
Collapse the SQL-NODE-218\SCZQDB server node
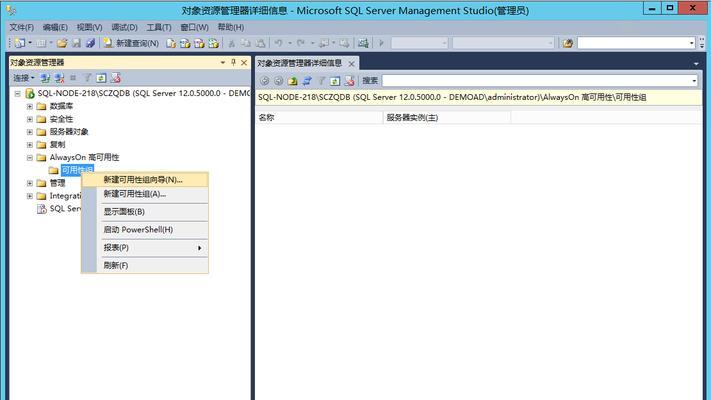[x=17, y=94]
